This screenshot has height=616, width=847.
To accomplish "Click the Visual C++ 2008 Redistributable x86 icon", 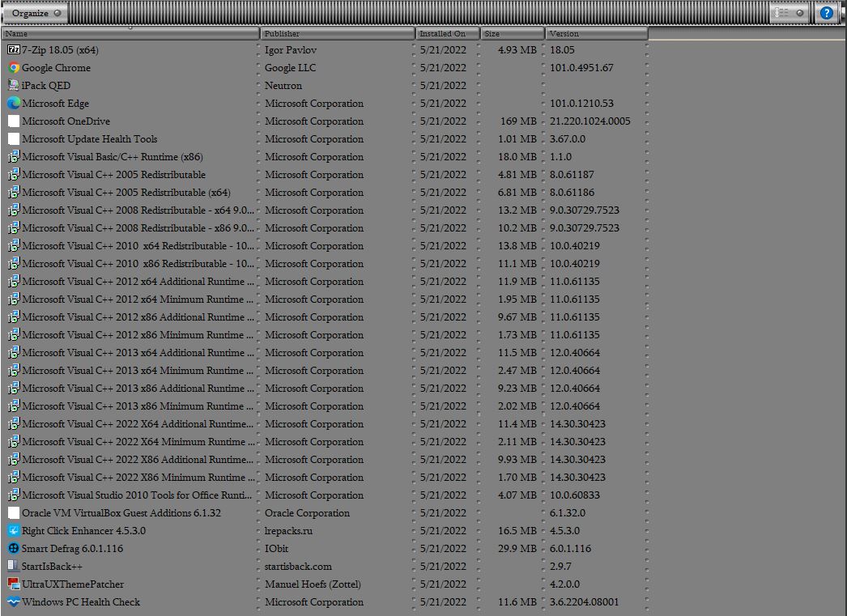I will [14, 227].
